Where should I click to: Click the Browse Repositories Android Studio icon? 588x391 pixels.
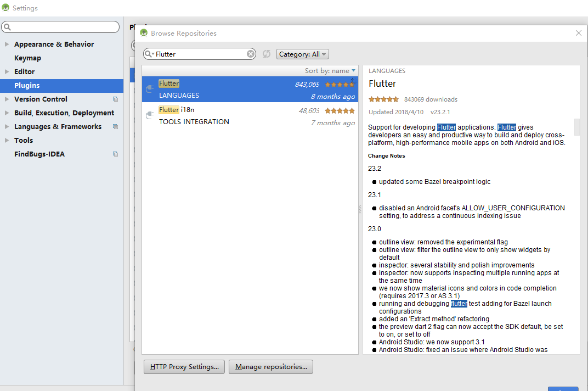(144, 33)
